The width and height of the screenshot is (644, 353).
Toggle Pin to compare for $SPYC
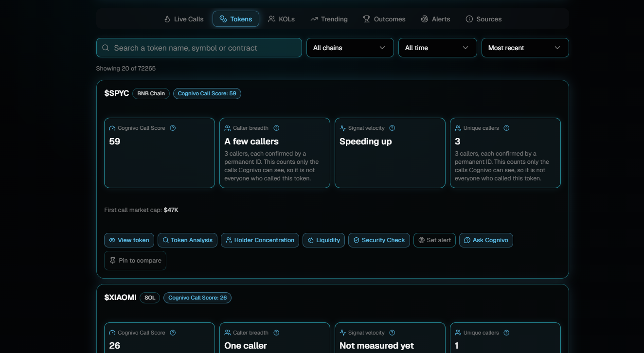click(x=135, y=261)
